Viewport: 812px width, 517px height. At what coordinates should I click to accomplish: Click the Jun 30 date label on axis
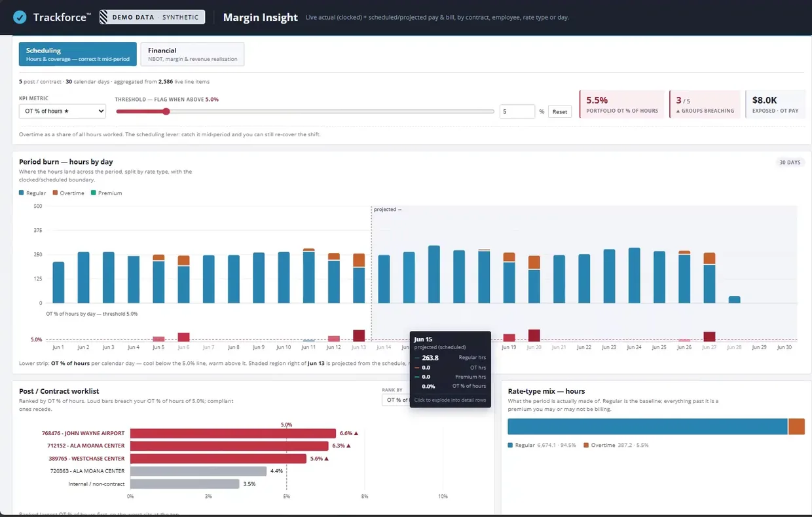tap(784, 347)
